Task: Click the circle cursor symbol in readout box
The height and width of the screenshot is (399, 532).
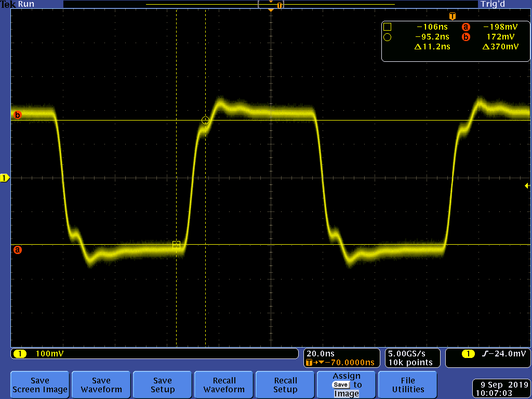Action: tap(387, 37)
